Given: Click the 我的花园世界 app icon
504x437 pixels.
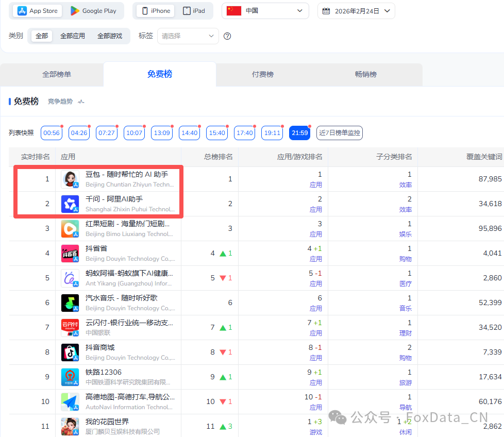Looking at the screenshot, I should [70, 426].
